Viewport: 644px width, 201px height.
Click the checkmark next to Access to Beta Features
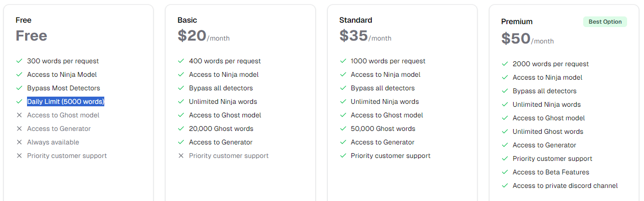tap(504, 172)
